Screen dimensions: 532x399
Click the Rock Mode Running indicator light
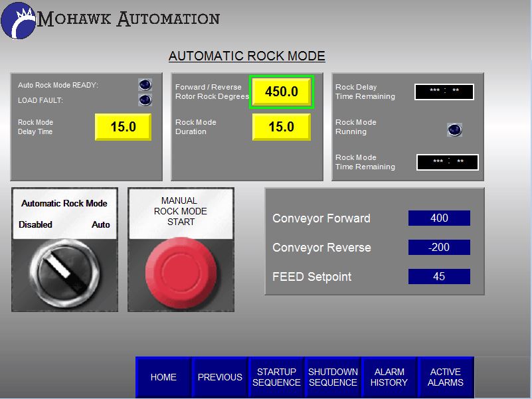pyautogui.click(x=455, y=130)
